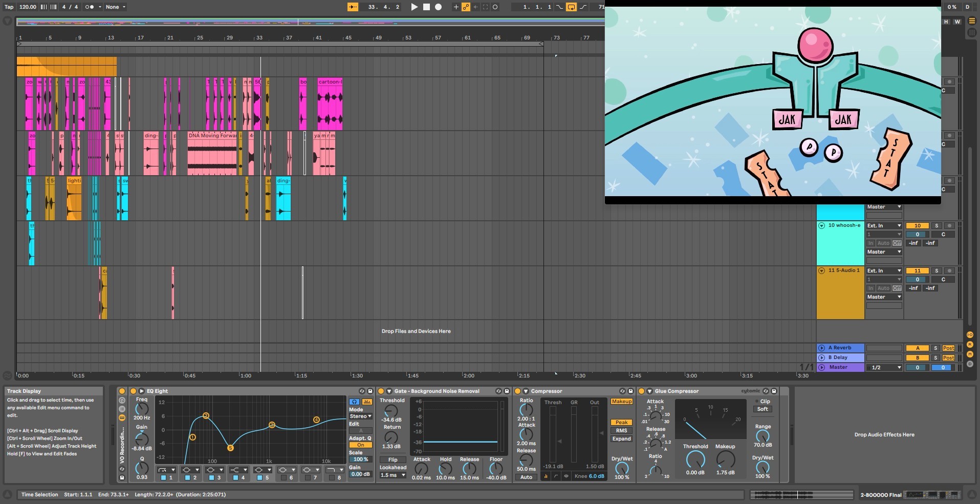
Task: Open the Gate Lookahead 1.5 ms dropdown
Action: coord(393,475)
